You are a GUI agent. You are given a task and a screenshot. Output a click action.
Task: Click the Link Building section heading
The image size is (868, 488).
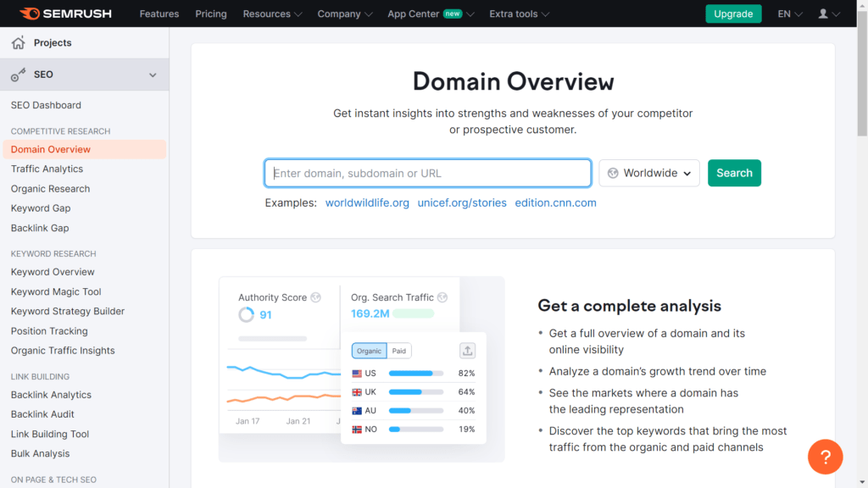[x=40, y=377]
